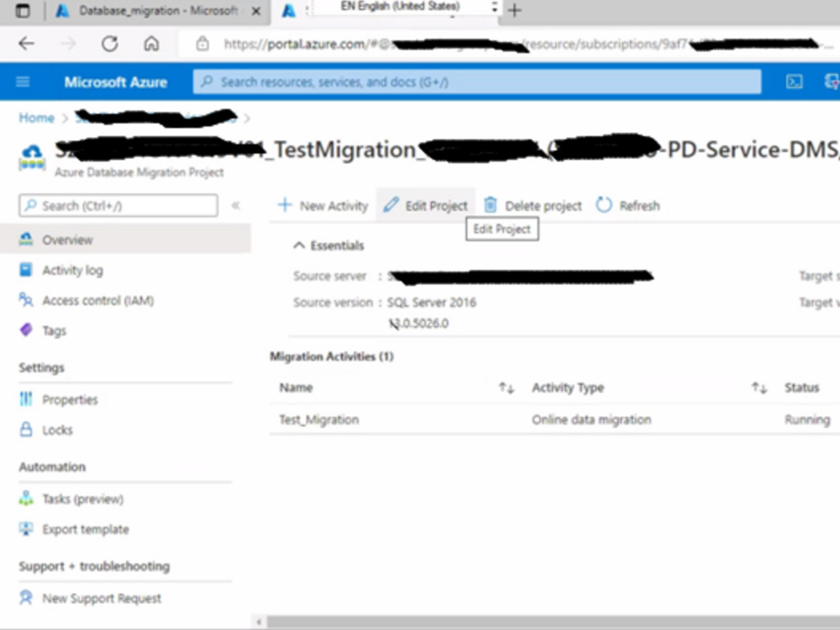The width and height of the screenshot is (840, 630).
Task: Click the Refresh button label
Action: click(x=639, y=206)
